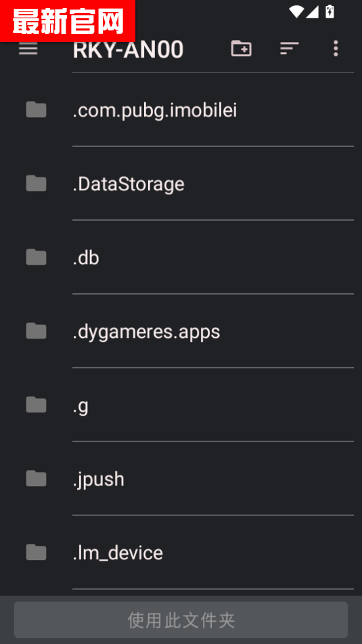Select the .lm_device folder name

(x=118, y=553)
